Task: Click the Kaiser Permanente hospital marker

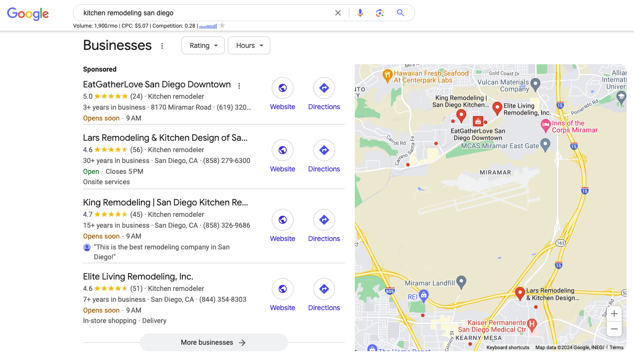Action: [x=532, y=325]
